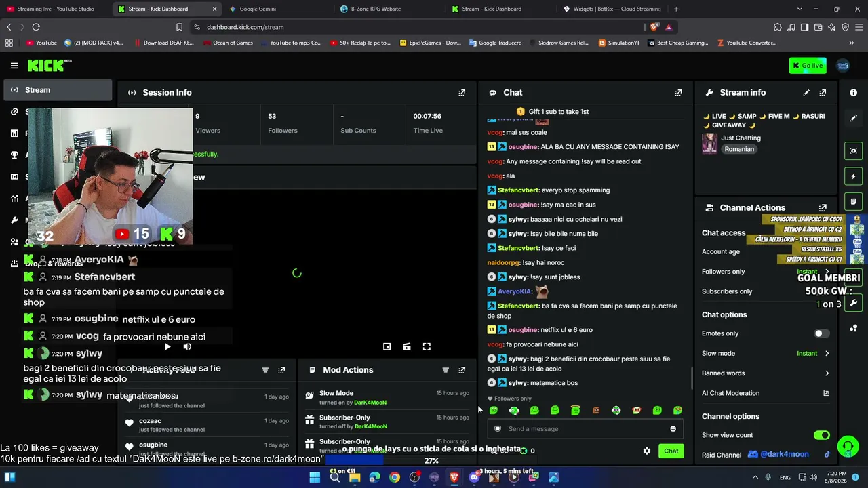
Task: Play the stream preview
Action: point(167,346)
